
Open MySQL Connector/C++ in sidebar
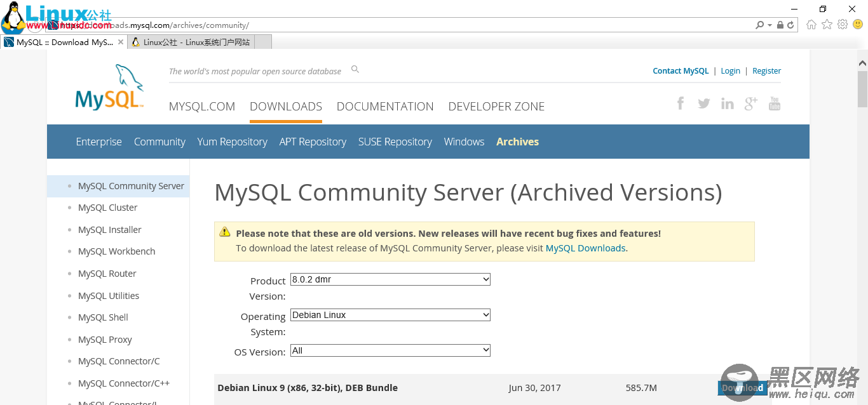(124, 383)
